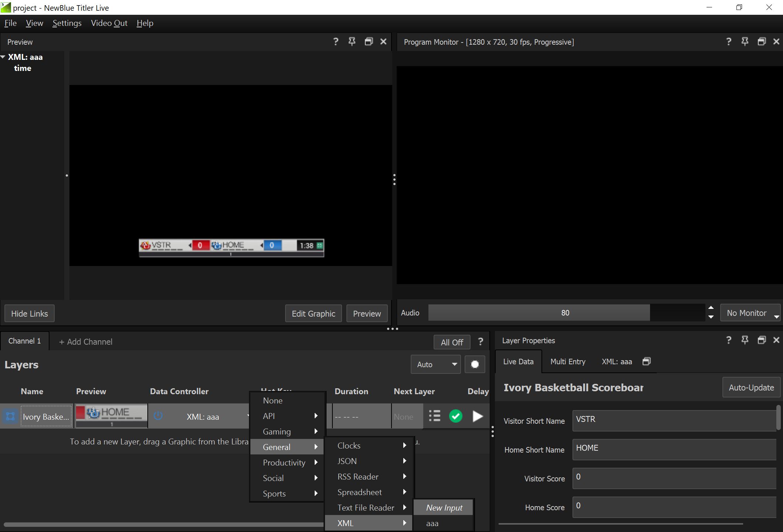Click the Auto-Update button in Layer Properties
The image size is (783, 532).
coord(751,387)
